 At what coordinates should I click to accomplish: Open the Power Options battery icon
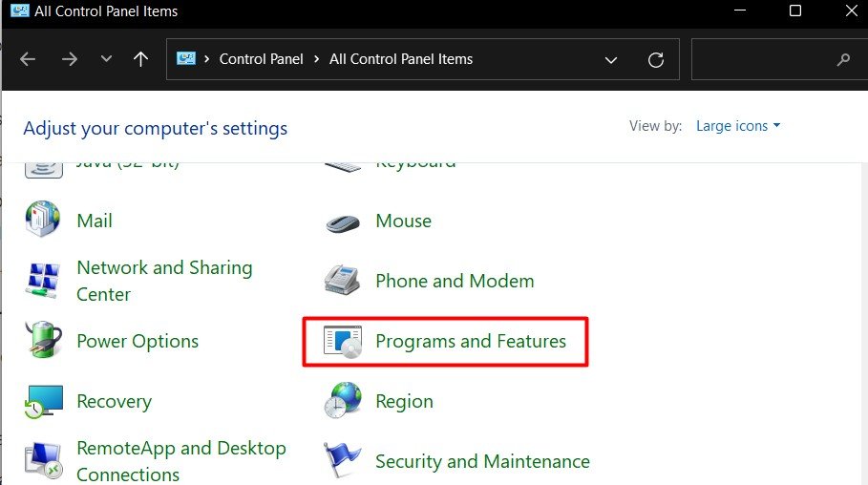pyautogui.click(x=43, y=339)
